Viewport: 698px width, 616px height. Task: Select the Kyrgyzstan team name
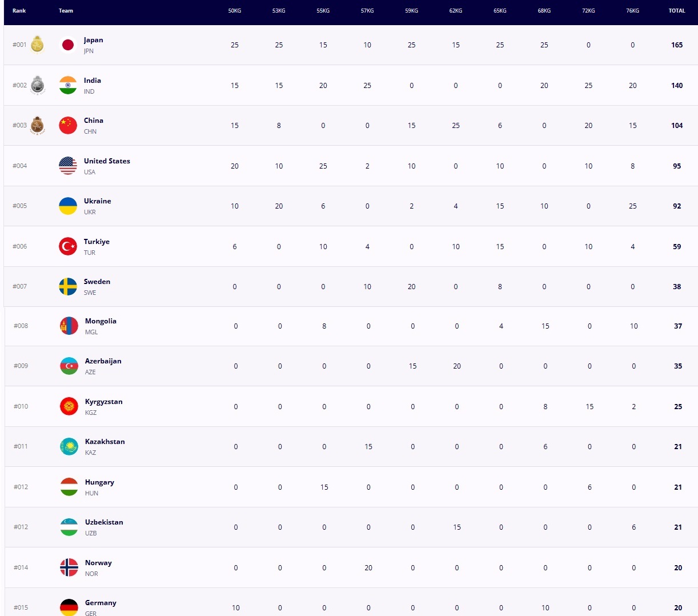click(103, 402)
